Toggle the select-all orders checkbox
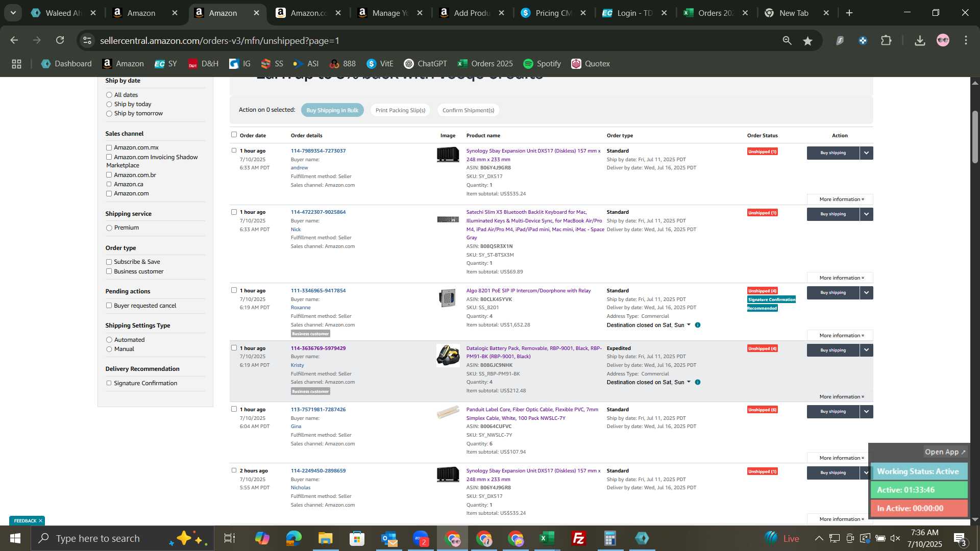Viewport: 980px width, 551px height. (x=234, y=135)
